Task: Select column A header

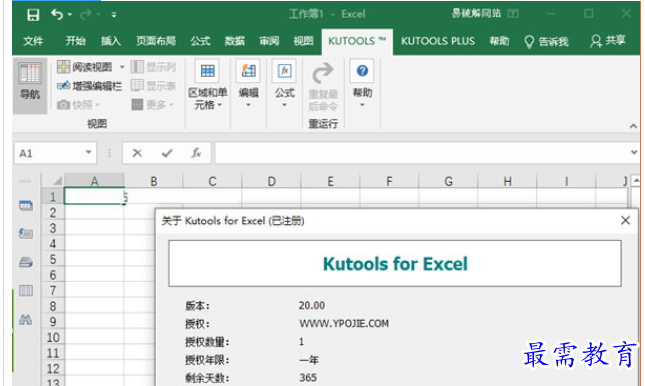Action: [94, 181]
